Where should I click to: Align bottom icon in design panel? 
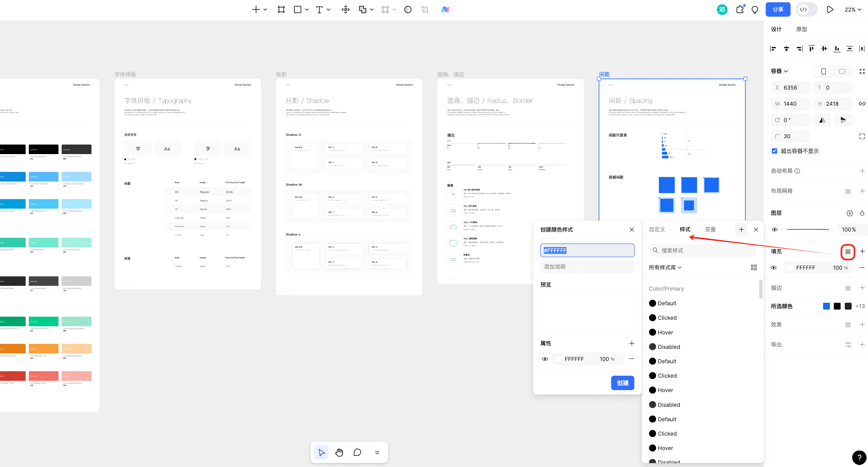837,49
